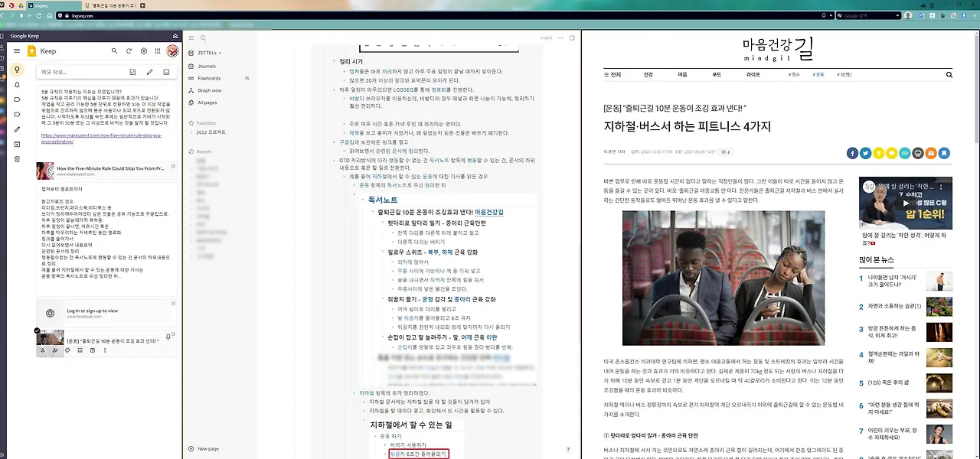Open the Google account avatar in Keep
This screenshot has width=980, height=459.
pyautogui.click(x=172, y=51)
